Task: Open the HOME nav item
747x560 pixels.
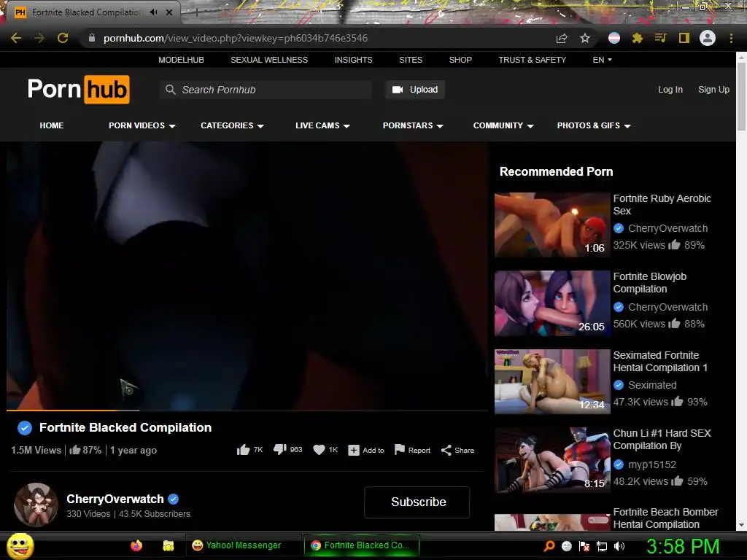Action: tap(52, 125)
